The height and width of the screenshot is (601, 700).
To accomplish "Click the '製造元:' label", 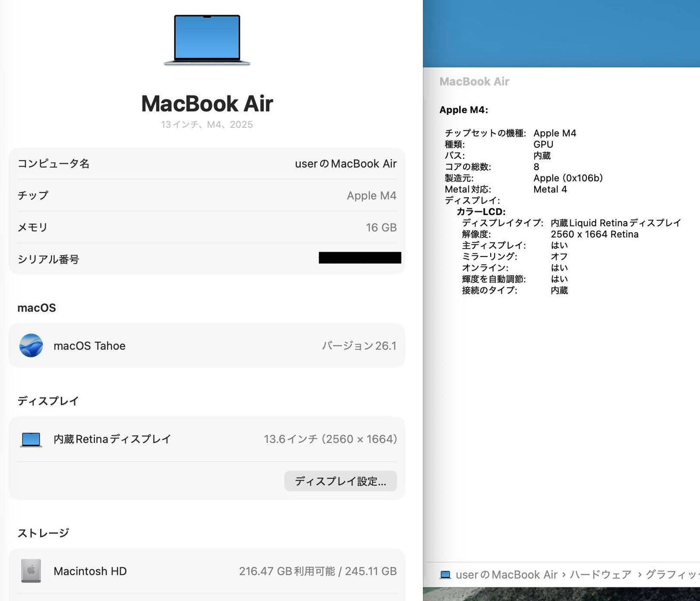I will click(459, 178).
